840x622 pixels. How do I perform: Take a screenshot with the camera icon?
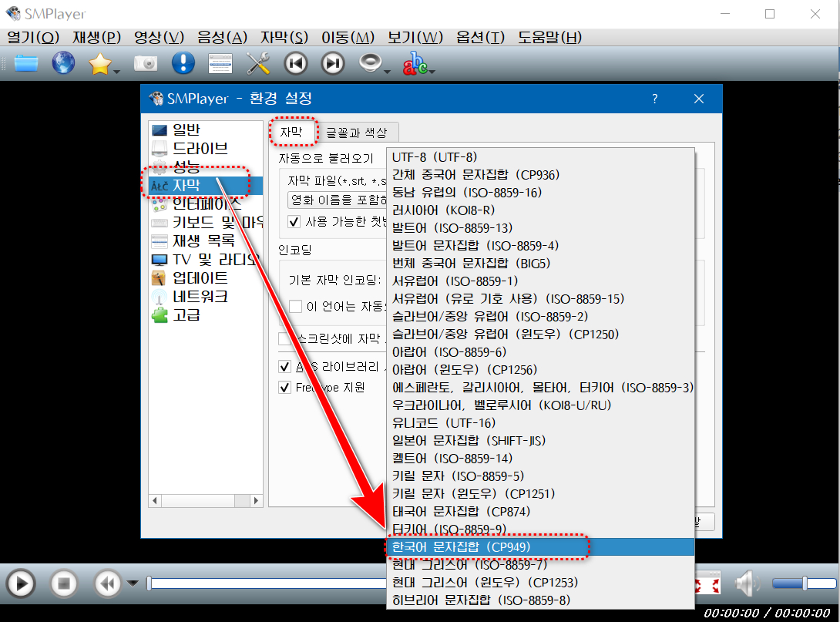pos(146,64)
